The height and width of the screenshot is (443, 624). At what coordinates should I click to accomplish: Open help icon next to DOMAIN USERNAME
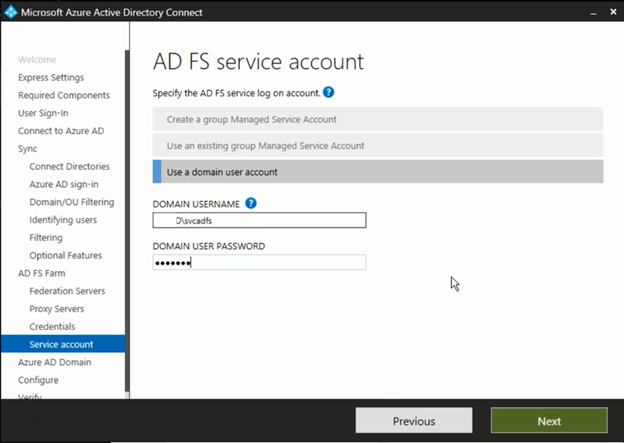pos(251,203)
